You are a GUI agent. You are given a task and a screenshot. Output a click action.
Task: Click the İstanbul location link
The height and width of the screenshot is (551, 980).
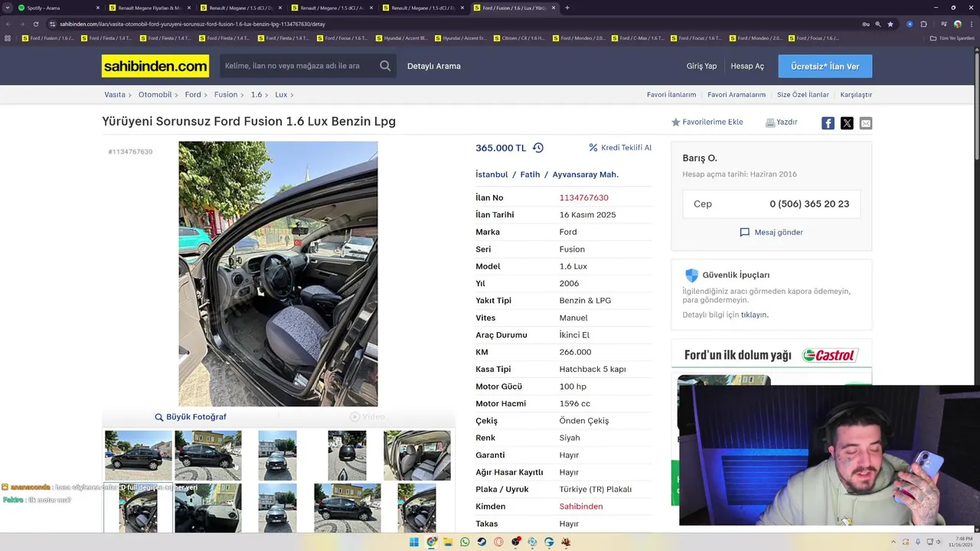pyautogui.click(x=492, y=174)
